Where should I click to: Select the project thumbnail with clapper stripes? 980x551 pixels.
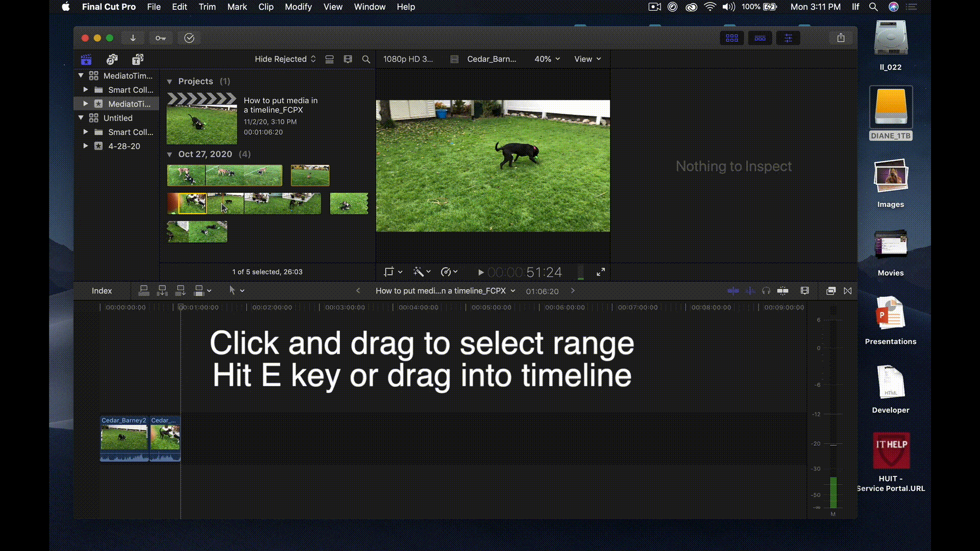pyautogui.click(x=202, y=118)
